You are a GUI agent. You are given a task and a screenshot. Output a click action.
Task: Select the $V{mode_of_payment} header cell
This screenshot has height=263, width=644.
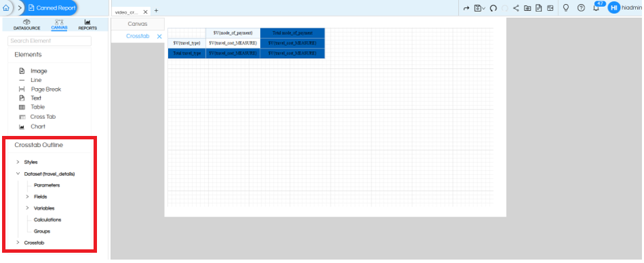point(233,33)
